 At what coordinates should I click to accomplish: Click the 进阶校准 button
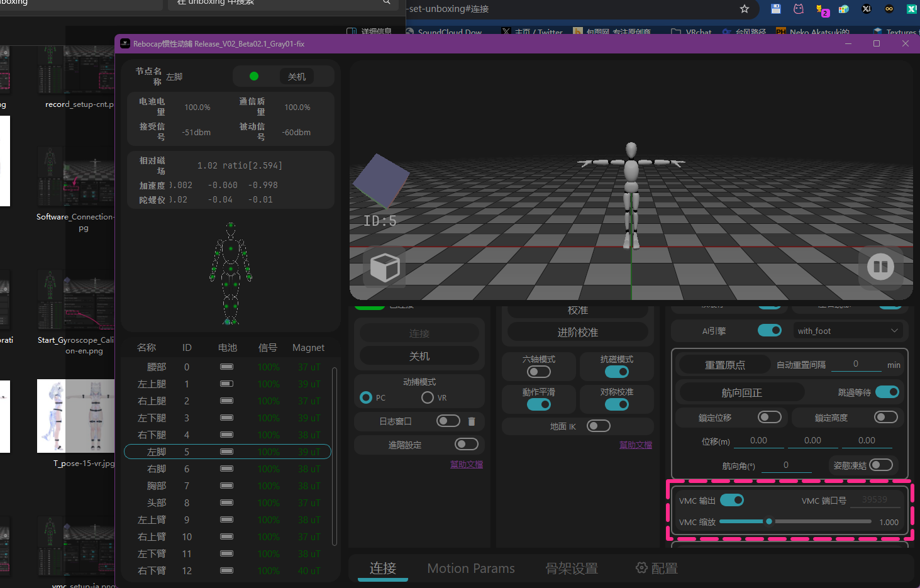point(578,332)
